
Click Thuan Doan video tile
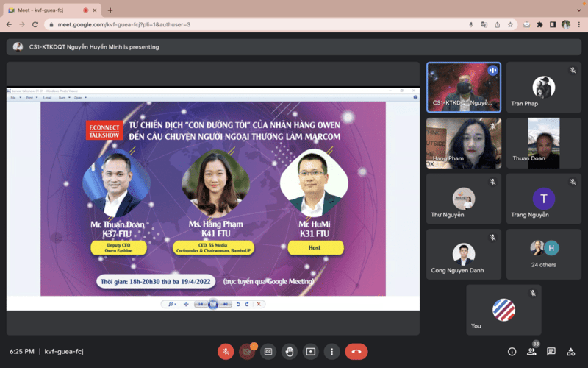544,143
